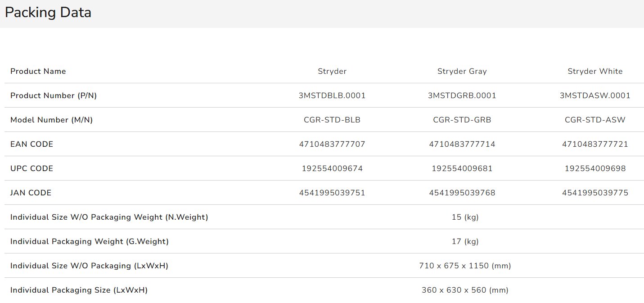Select the Stryder White column header
Screen dimensions: 644x303
tap(595, 71)
